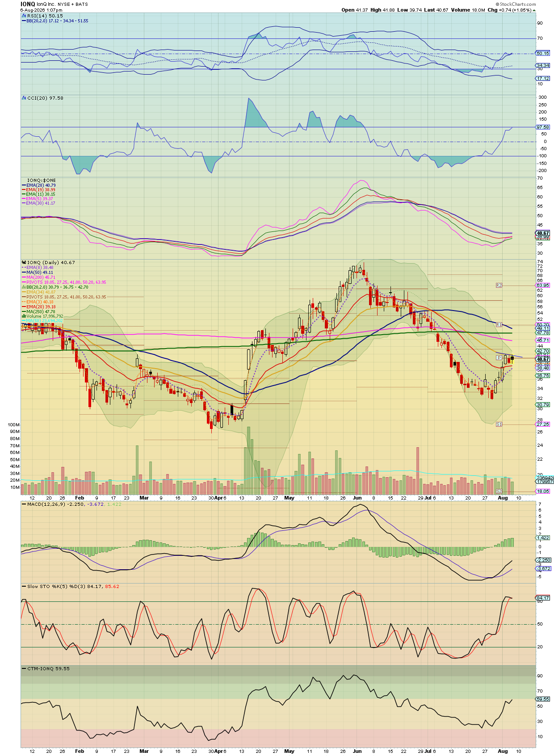This screenshot has height=756, width=554.
Task: Select the brown PIVOTS legend entry
Action: 64,297
